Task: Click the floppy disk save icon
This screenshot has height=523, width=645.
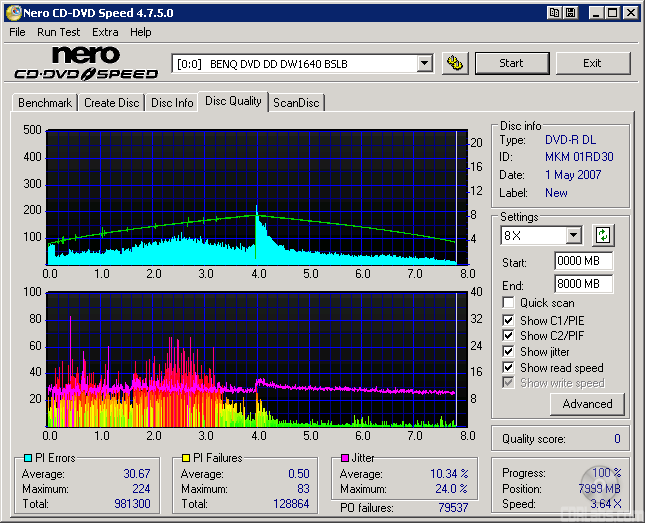Action: click(x=569, y=13)
